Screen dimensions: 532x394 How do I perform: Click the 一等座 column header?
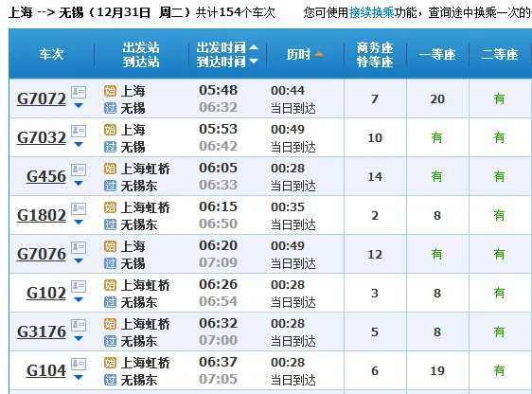437,54
